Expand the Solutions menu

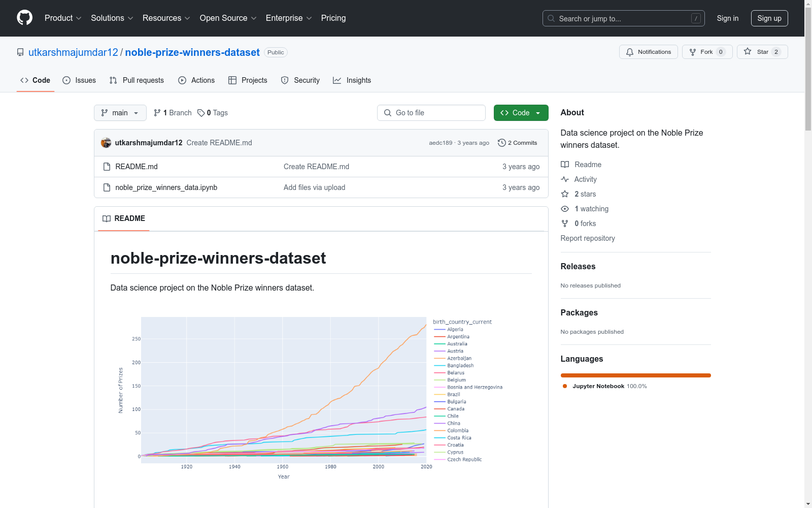[x=112, y=18]
